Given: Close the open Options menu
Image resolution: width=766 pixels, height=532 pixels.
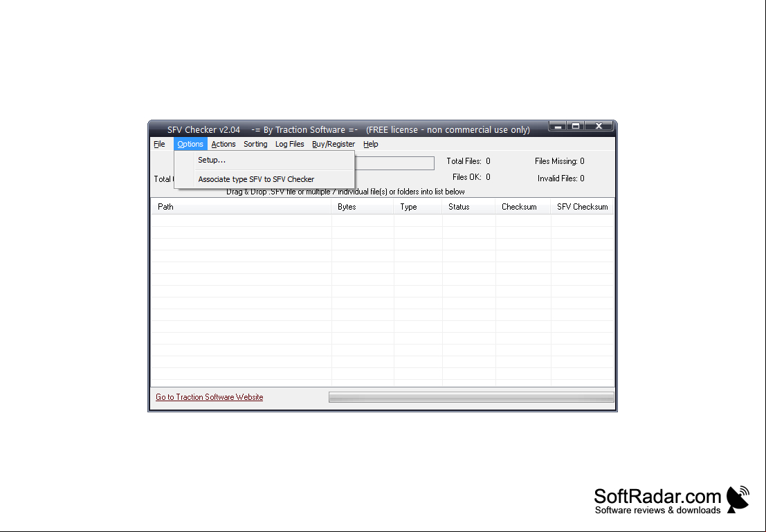Looking at the screenshot, I should 190,144.
